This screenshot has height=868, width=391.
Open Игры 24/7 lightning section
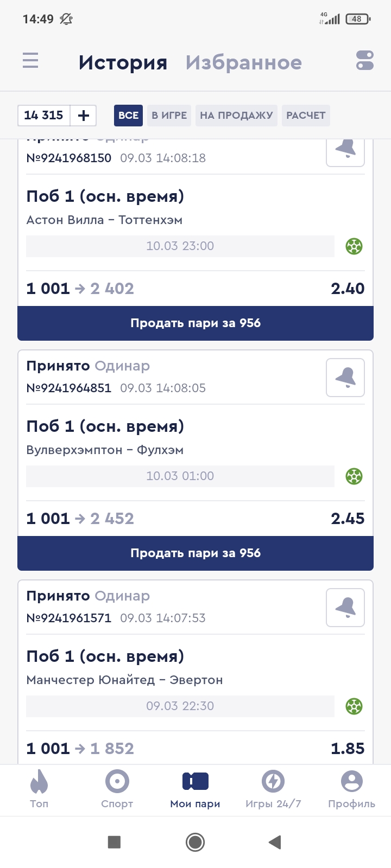click(273, 789)
